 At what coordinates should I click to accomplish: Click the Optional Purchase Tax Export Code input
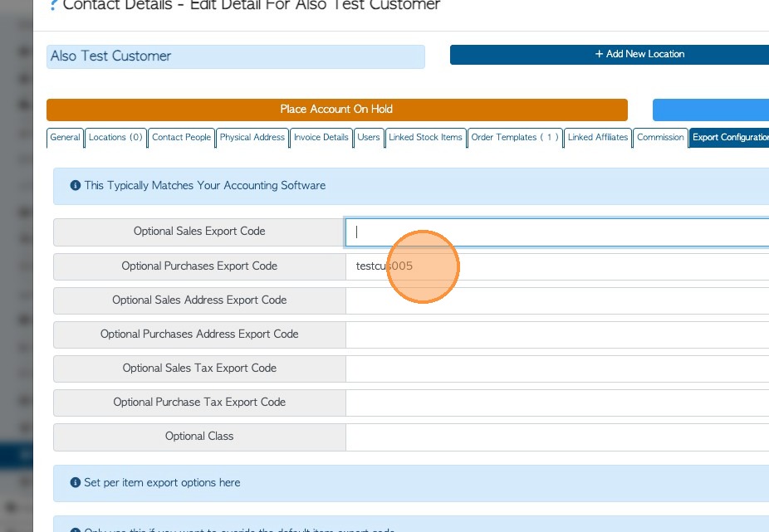[x=557, y=403]
